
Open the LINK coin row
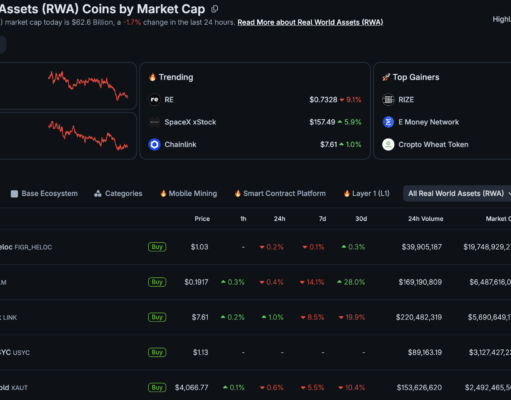[255, 317]
